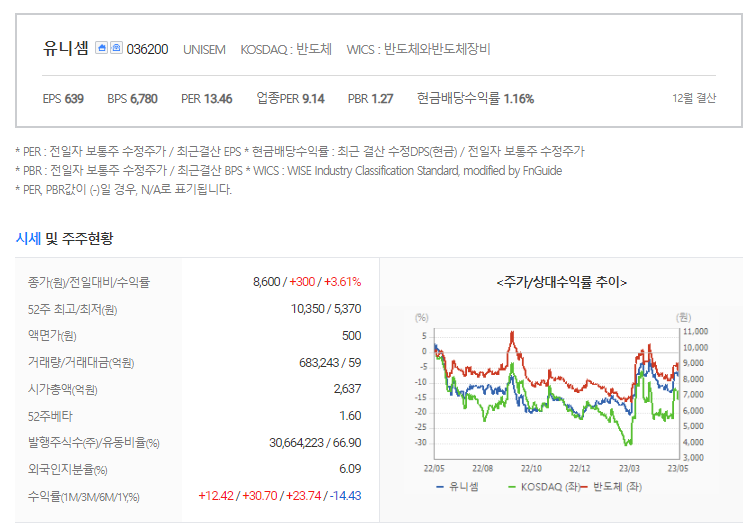Screen dimensions: 754x527
Task: Click the foreign ownership value 6.09
Action: (x=350, y=469)
